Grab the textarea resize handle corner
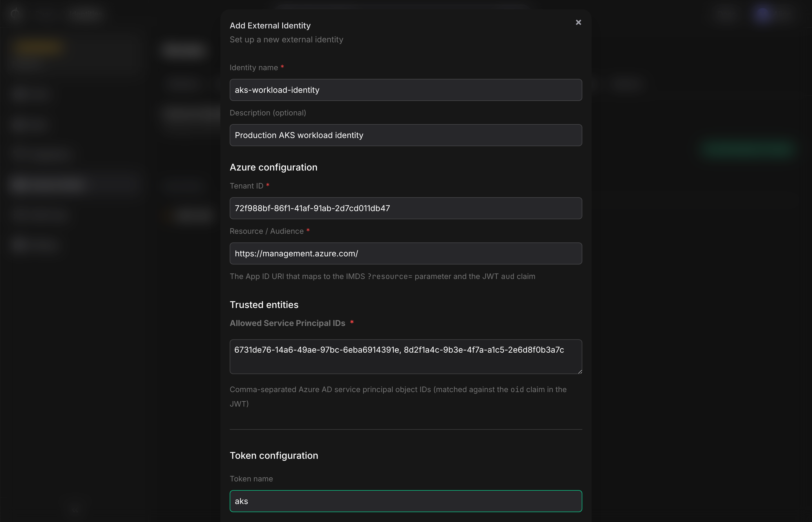 pos(579,371)
